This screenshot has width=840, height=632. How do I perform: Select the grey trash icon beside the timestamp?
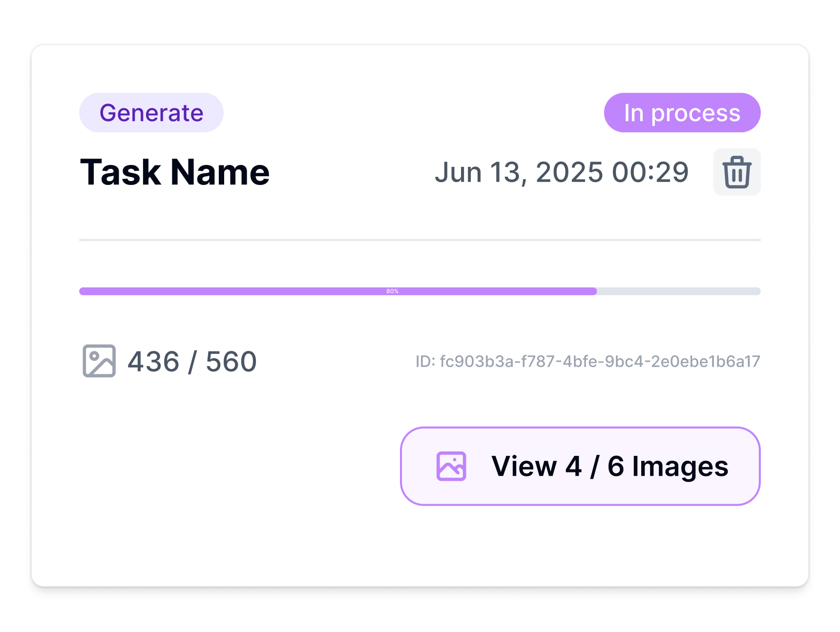pyautogui.click(x=737, y=172)
